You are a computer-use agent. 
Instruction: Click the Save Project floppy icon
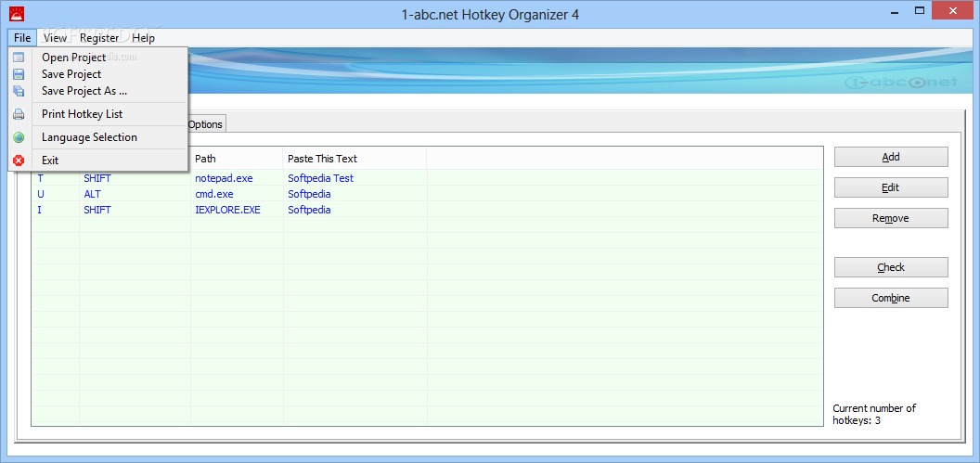coord(19,74)
